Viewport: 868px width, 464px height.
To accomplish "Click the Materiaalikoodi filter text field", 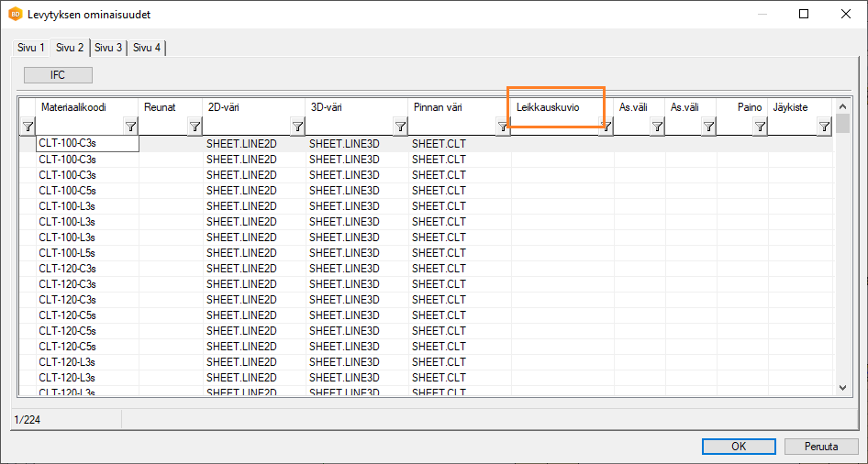I will [79, 127].
